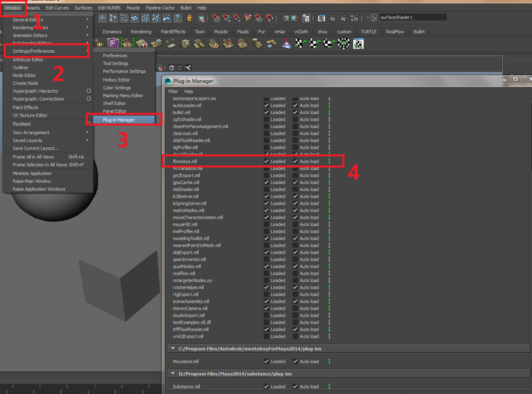Click the purple wireframe cube shelf icon
The image size is (532, 394).
tap(113, 42)
